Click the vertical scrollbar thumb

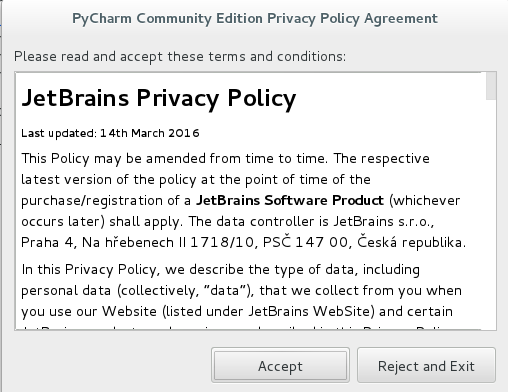coord(491,86)
